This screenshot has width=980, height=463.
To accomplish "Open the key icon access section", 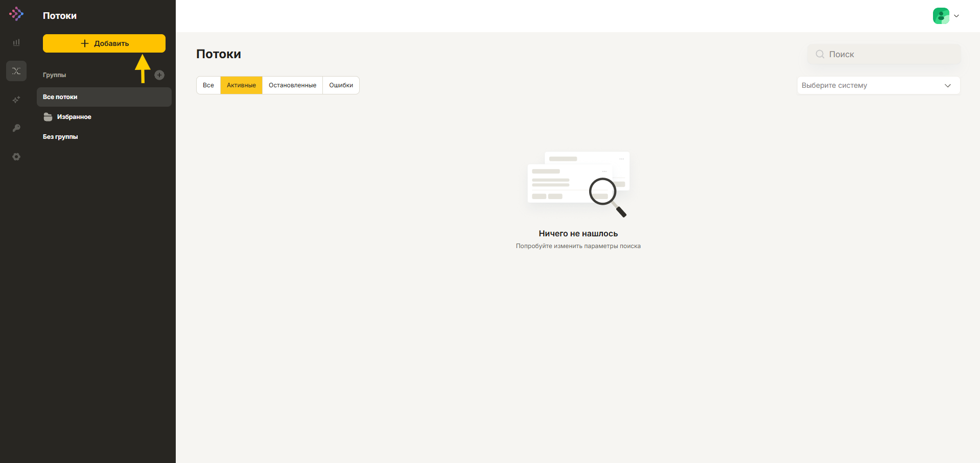I will click(x=16, y=128).
